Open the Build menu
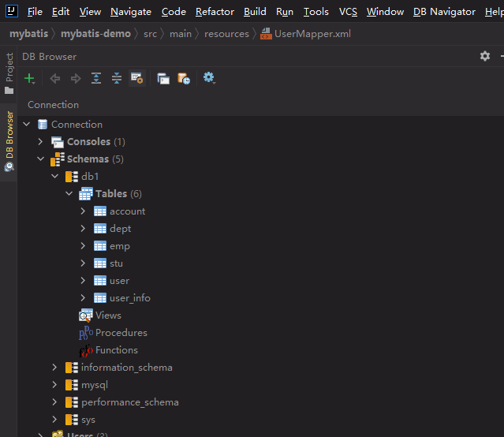Screen dimensions: 504x437 tap(255, 12)
